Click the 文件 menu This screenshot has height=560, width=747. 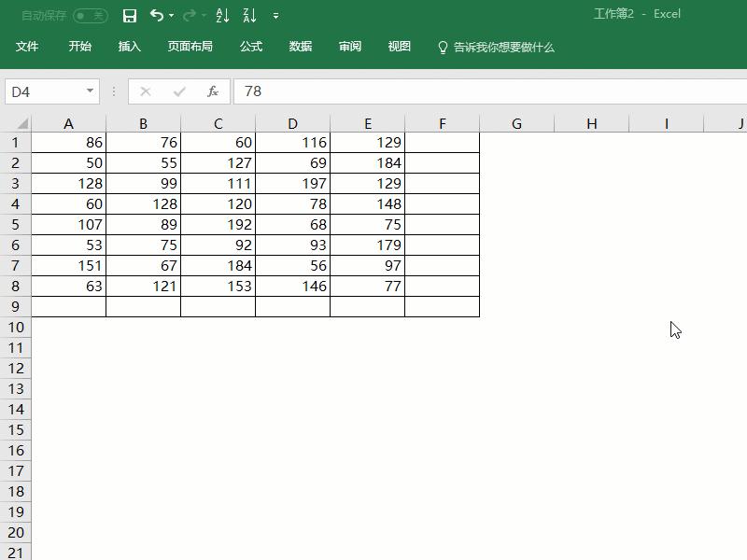[31, 46]
